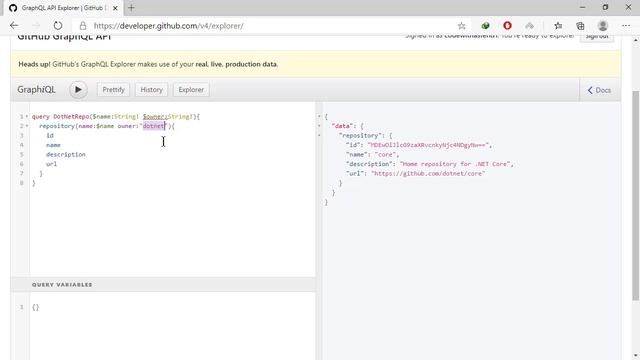
Task: Click the address bar URL
Action: click(169, 26)
